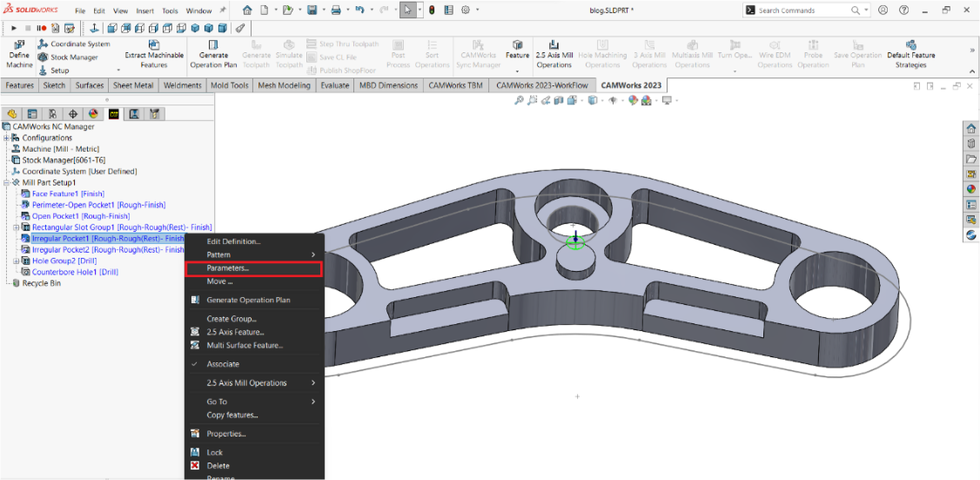Expand Rectangular Slot Group1 node
The width and height of the screenshot is (980, 480).
pyautogui.click(x=17, y=227)
